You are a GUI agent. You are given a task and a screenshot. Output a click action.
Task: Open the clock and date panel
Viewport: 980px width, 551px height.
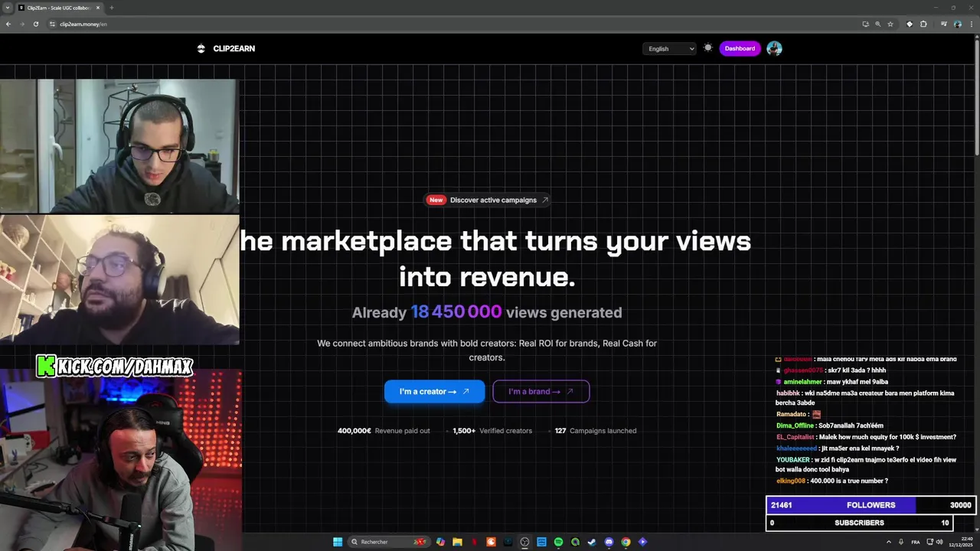pyautogui.click(x=961, y=542)
